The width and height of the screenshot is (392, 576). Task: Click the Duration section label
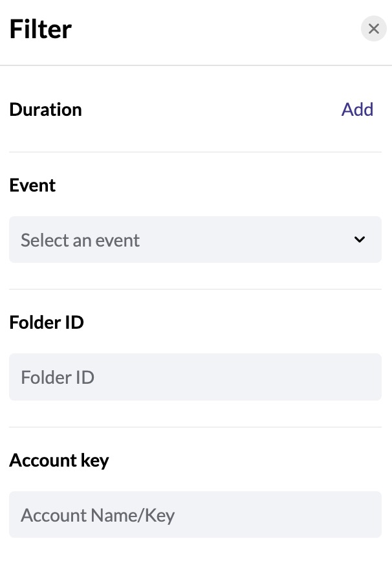45,109
